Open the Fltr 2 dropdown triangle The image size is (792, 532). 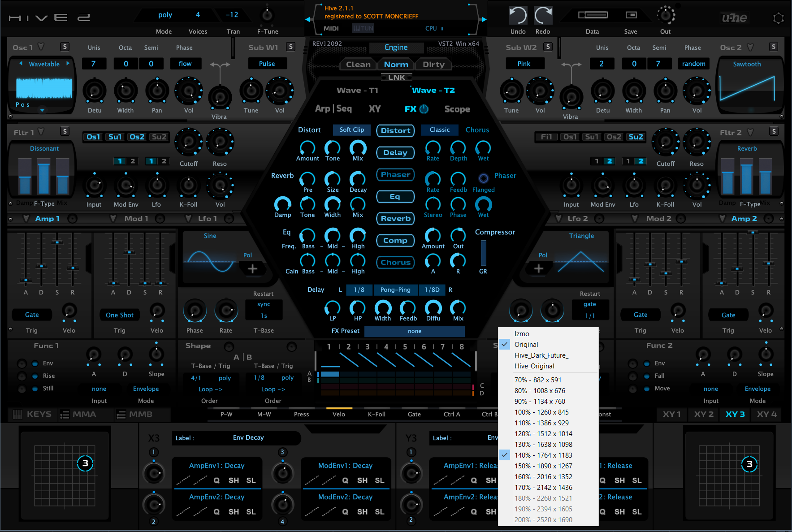(750, 132)
